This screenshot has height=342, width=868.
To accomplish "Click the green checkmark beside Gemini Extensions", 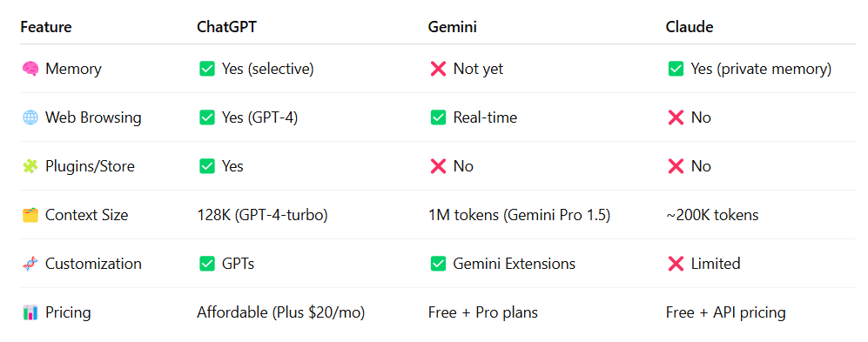I will tap(438, 264).
